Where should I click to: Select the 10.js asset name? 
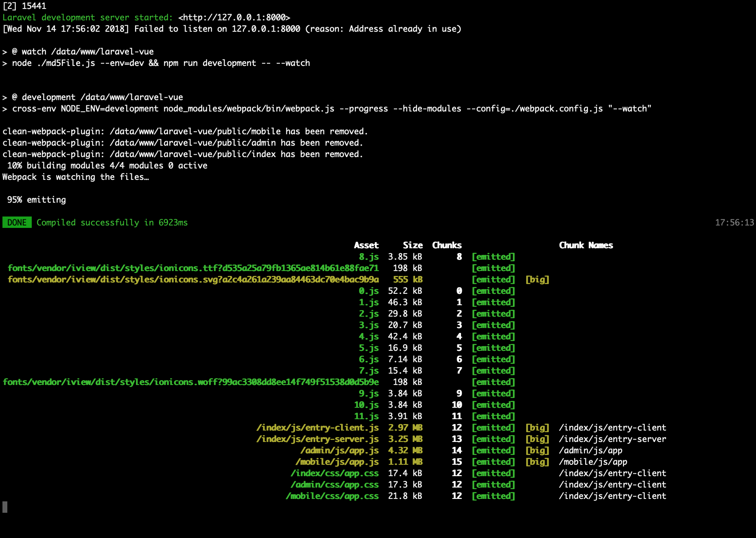(x=366, y=405)
